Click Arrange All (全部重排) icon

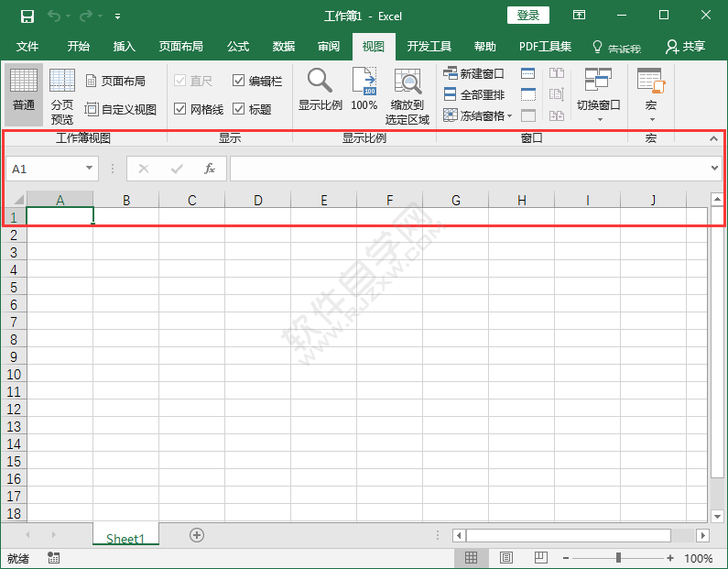coord(450,94)
